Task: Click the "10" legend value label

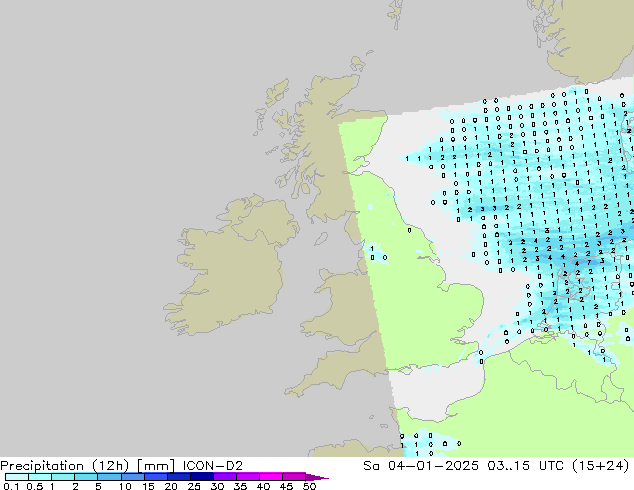Action: click(x=125, y=486)
